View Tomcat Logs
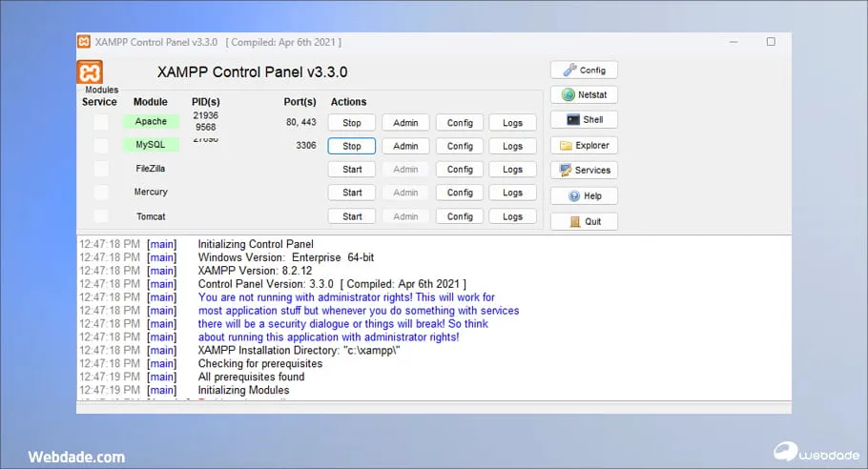Viewport: 868px width, 469px height. point(512,216)
